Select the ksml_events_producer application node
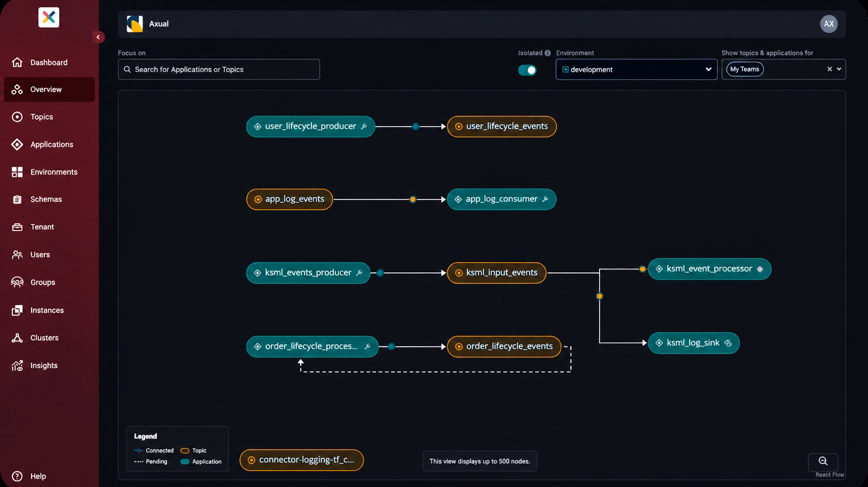The height and width of the screenshot is (487, 868). click(x=308, y=273)
